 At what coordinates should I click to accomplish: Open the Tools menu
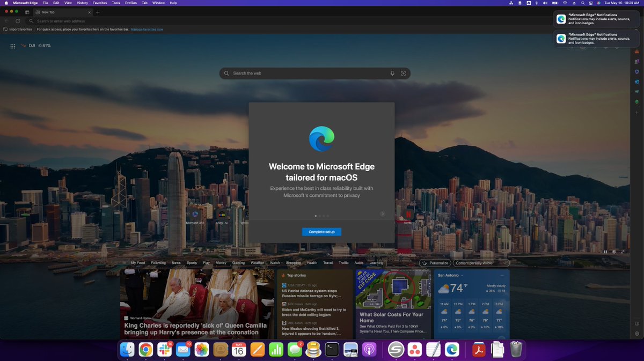(x=116, y=3)
